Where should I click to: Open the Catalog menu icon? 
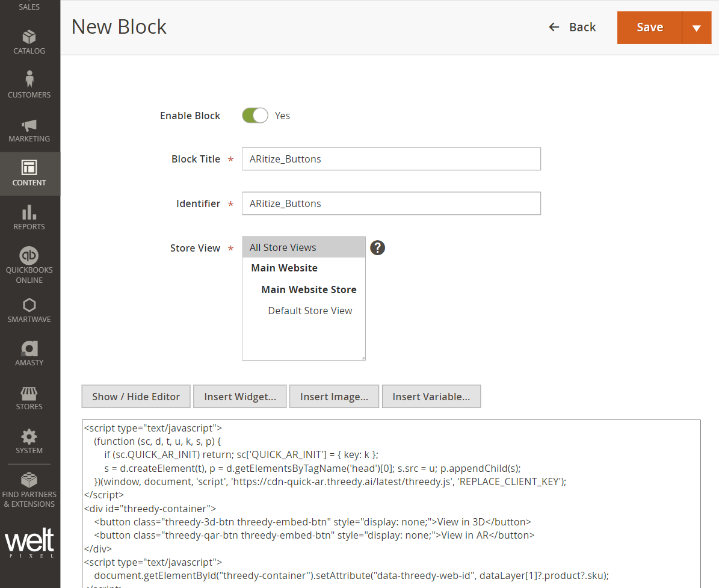tap(29, 37)
